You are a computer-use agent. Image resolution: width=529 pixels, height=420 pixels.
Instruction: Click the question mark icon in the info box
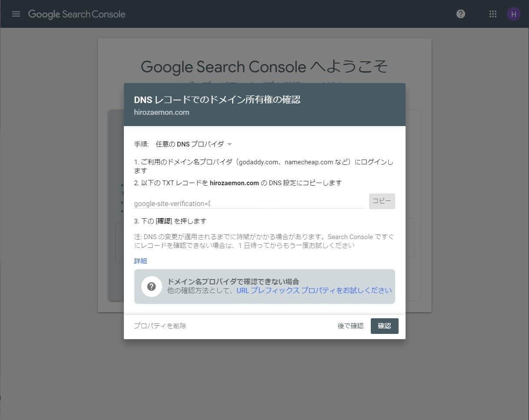(x=152, y=287)
